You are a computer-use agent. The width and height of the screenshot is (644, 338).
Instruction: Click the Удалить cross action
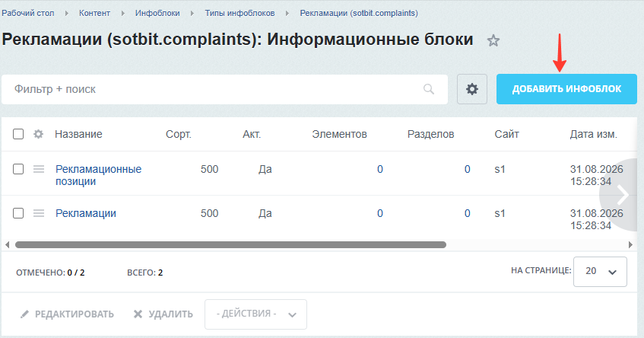[163, 314]
